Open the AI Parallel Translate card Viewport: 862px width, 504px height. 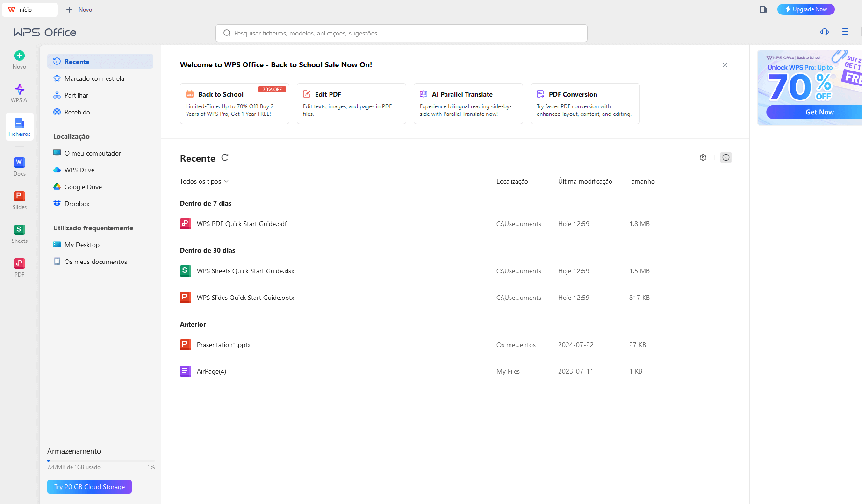pyautogui.click(x=468, y=104)
